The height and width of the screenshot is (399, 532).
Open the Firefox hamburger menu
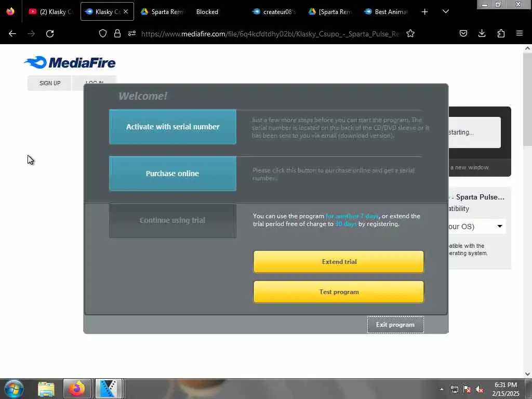pos(520,33)
